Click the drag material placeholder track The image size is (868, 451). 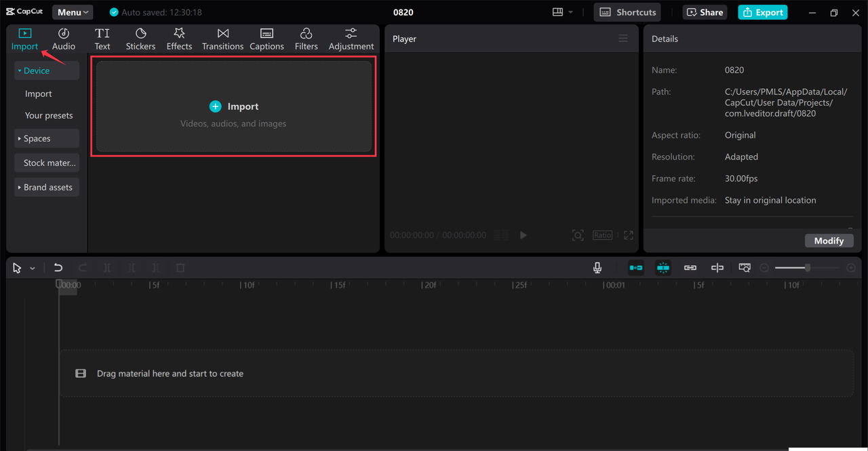(456, 374)
